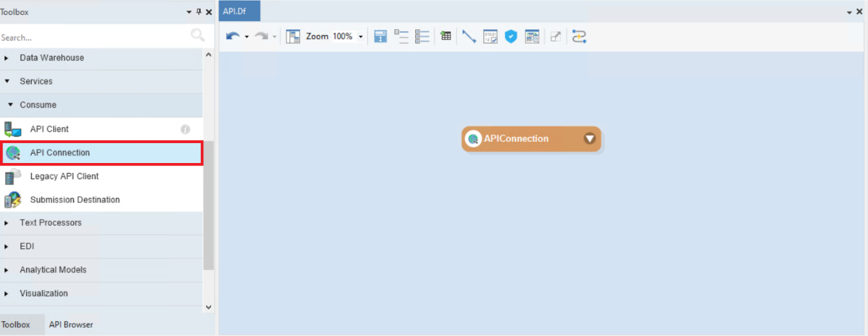
Task: Expand the APIConnection object's dropdown arrow
Action: point(589,139)
